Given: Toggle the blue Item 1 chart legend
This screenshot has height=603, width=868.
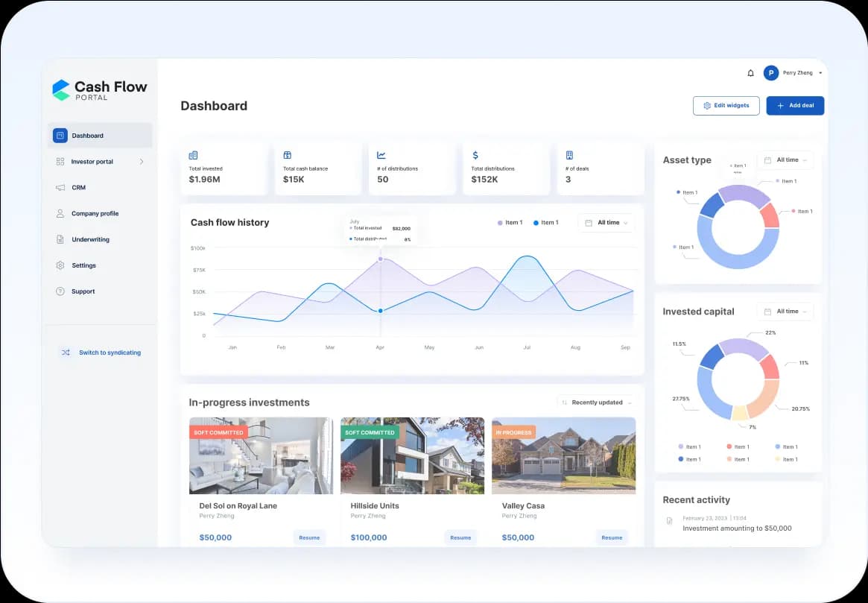Looking at the screenshot, I should click(545, 223).
